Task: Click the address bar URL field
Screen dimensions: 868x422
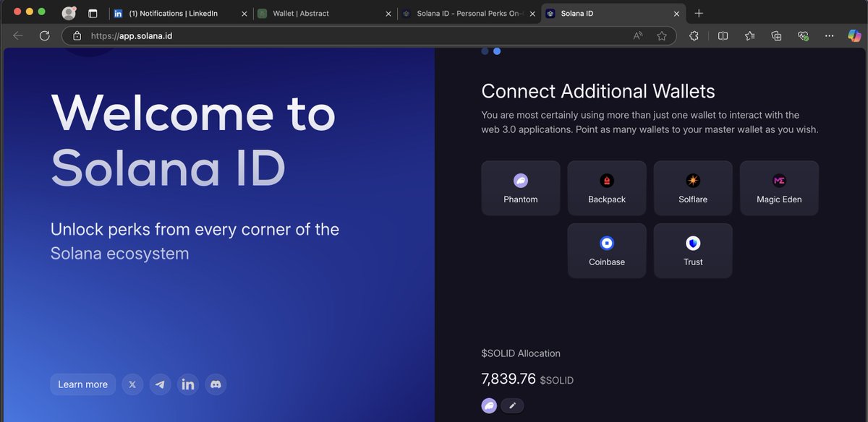Action: point(369,35)
